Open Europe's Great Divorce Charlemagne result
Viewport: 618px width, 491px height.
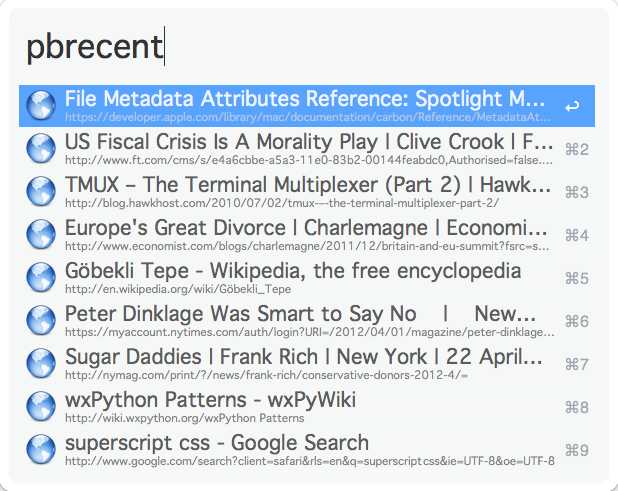(307, 234)
